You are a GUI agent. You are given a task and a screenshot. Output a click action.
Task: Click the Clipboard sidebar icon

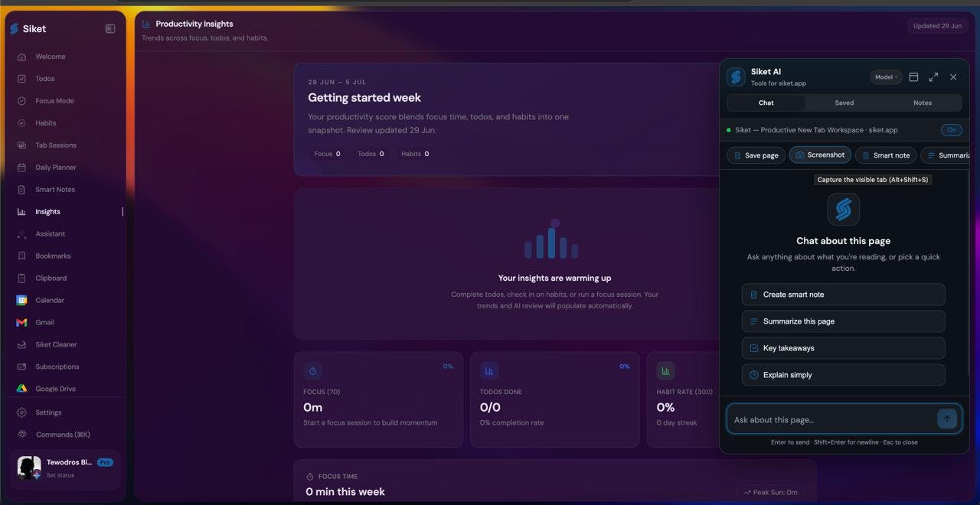pyautogui.click(x=21, y=279)
